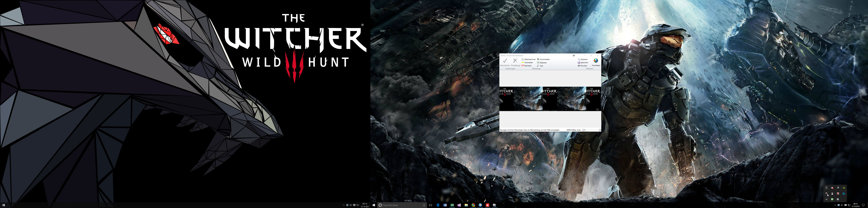The height and width of the screenshot is (208, 868).
Task: Launch Microsoft Edge from the taskbar
Action: (438, 205)
